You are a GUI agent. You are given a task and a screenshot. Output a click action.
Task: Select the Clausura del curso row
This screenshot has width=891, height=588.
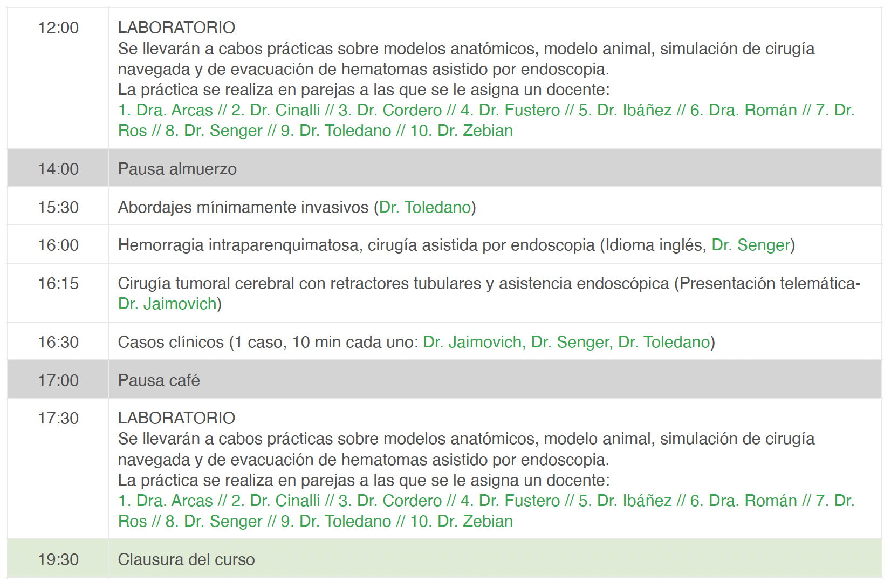tap(444, 559)
